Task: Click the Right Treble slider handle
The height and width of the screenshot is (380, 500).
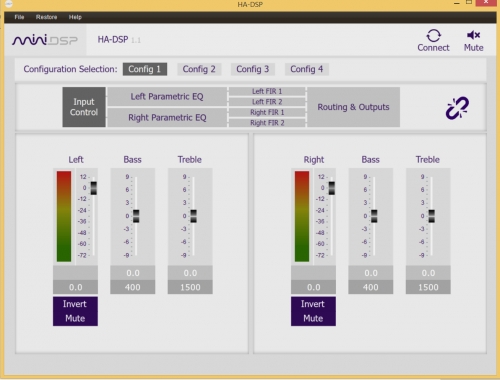Action: pyautogui.click(x=431, y=216)
